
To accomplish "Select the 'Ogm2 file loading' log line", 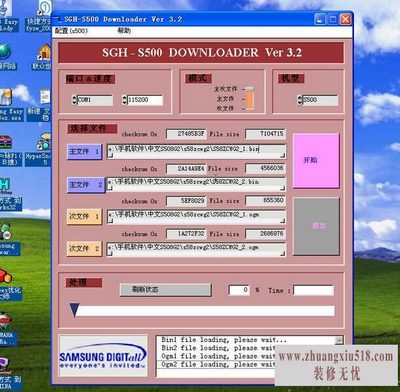I will 218,365.
